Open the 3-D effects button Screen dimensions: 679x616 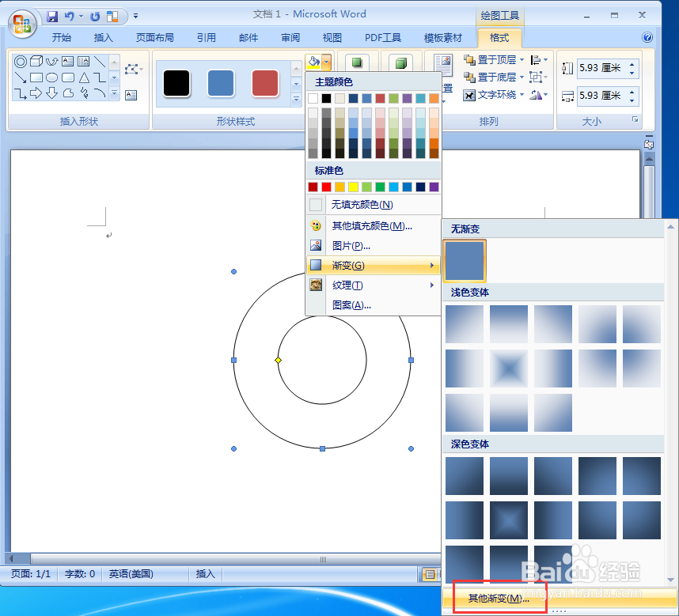click(401, 62)
